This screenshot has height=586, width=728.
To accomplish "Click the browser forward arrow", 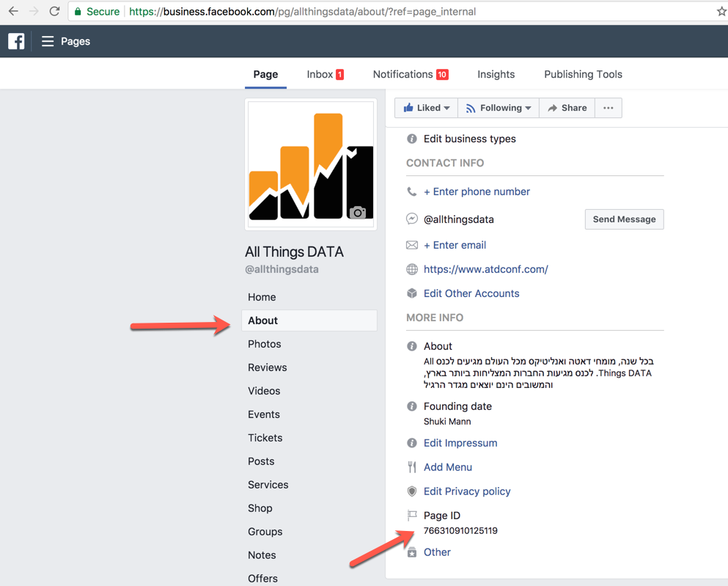I will click(x=34, y=11).
